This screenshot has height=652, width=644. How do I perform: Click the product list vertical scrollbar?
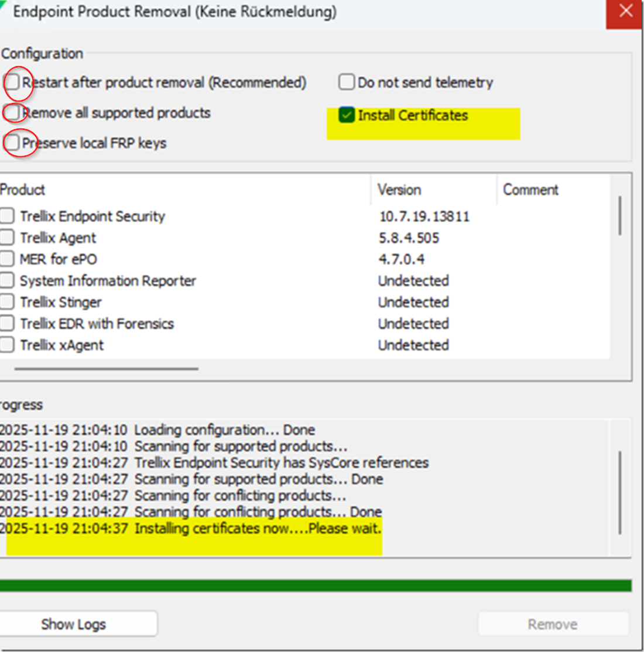coord(619,216)
